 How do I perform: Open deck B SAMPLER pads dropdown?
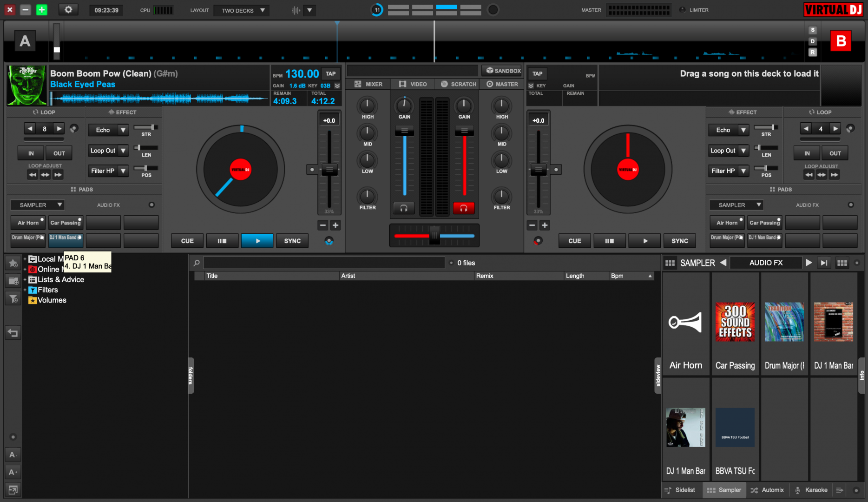point(736,205)
